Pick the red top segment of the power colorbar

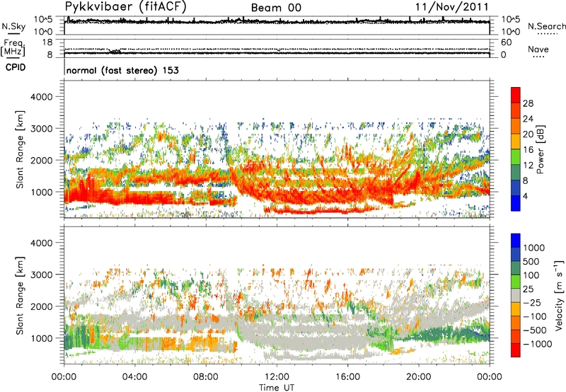click(516, 95)
